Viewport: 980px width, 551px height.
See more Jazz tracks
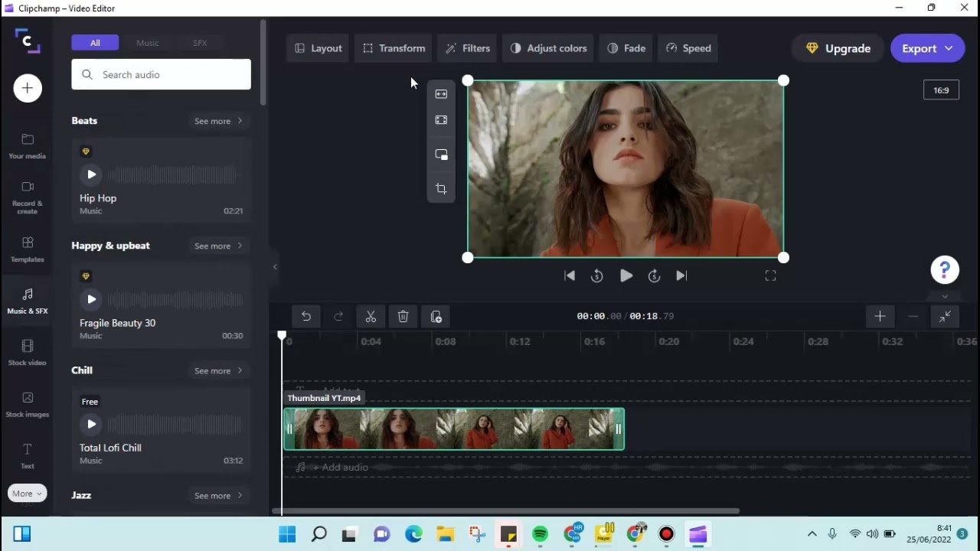click(x=218, y=495)
